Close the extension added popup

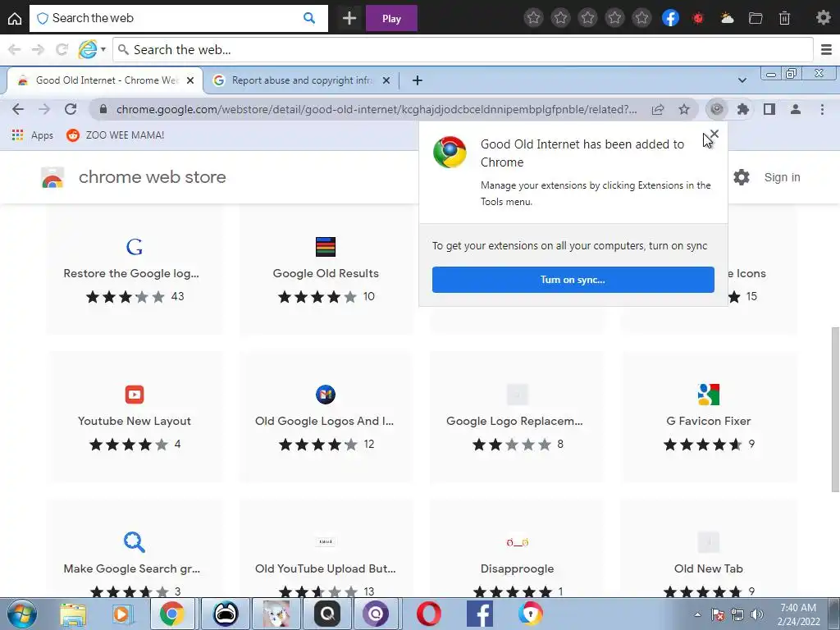point(714,134)
